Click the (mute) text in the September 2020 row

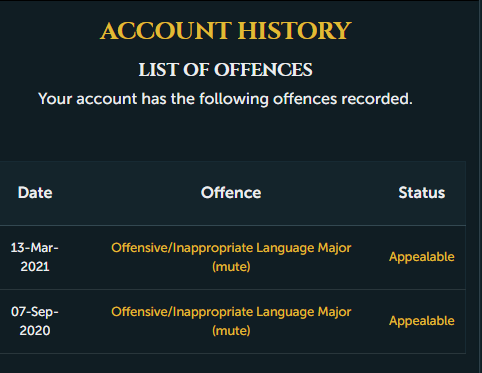tap(231, 331)
